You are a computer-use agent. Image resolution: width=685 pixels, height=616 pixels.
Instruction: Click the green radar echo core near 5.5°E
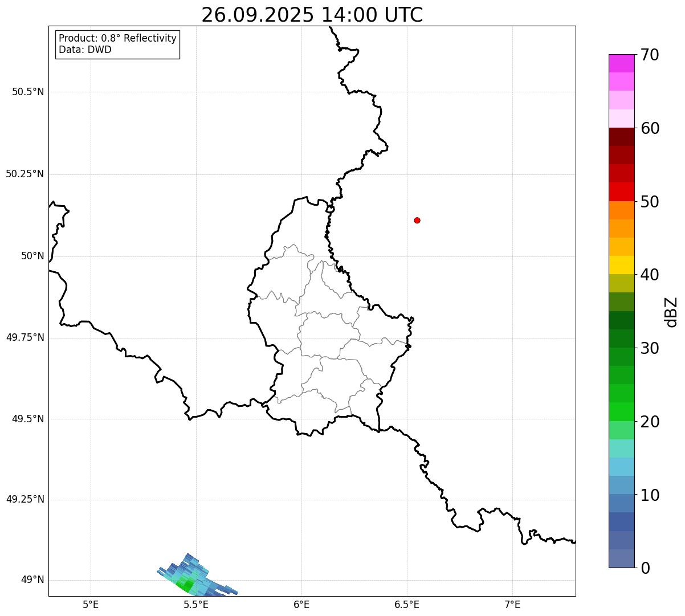(185, 585)
